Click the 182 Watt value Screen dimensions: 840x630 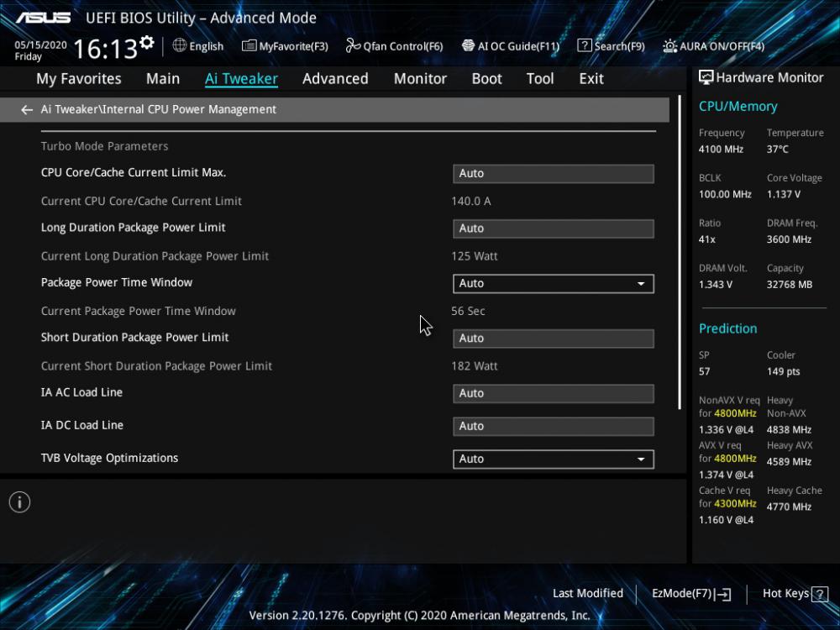click(x=474, y=366)
